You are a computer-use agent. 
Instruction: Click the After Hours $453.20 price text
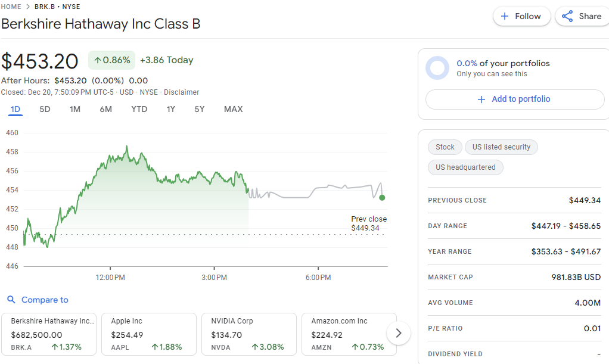point(70,81)
